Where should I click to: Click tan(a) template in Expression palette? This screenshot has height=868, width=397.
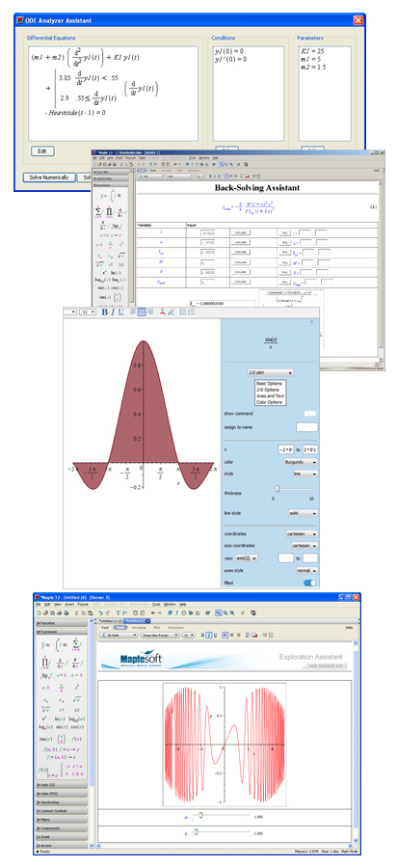coord(44,739)
